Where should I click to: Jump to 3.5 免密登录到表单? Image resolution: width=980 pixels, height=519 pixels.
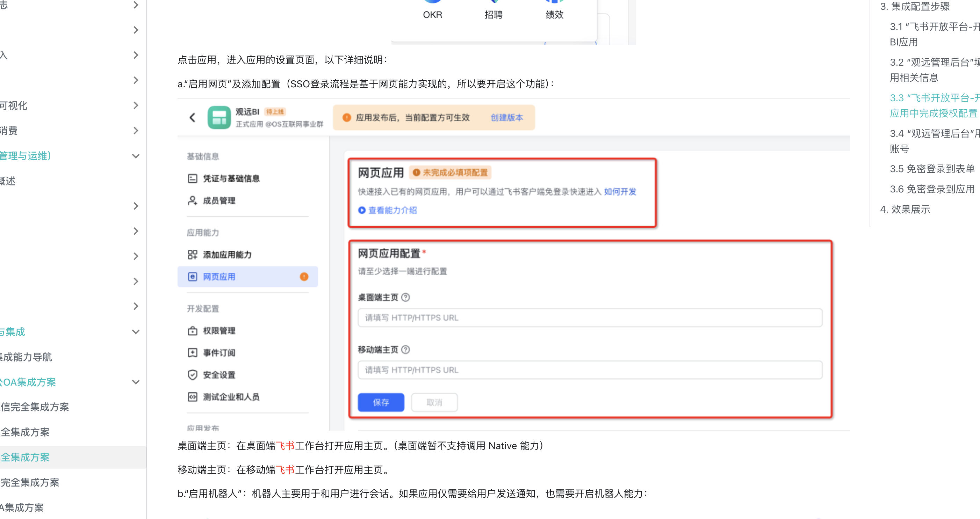coord(932,169)
